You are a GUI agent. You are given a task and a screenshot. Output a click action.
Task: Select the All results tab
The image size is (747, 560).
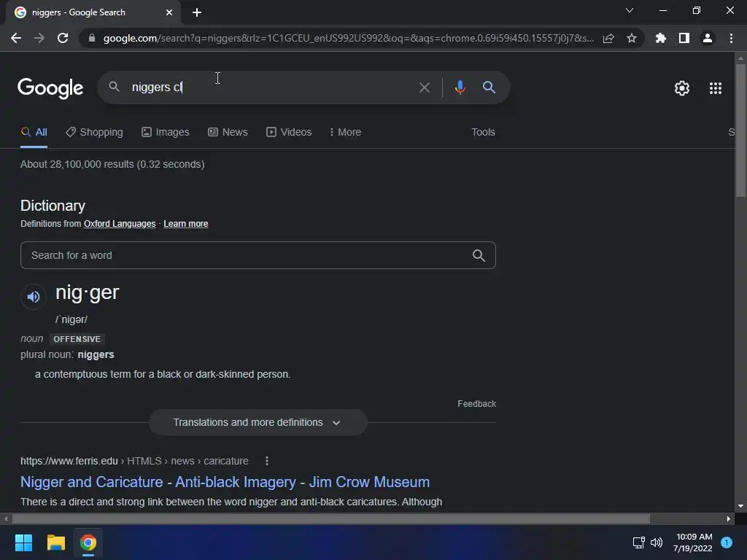pos(34,133)
